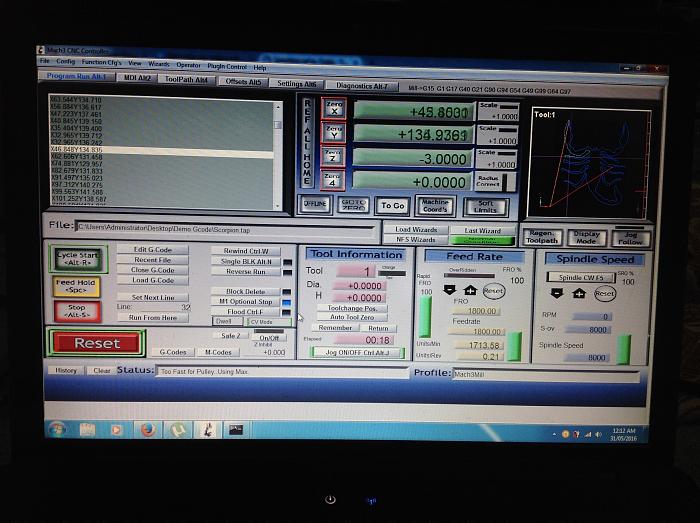
Task: Click Rewind Ctrl-W button
Action: point(246,251)
